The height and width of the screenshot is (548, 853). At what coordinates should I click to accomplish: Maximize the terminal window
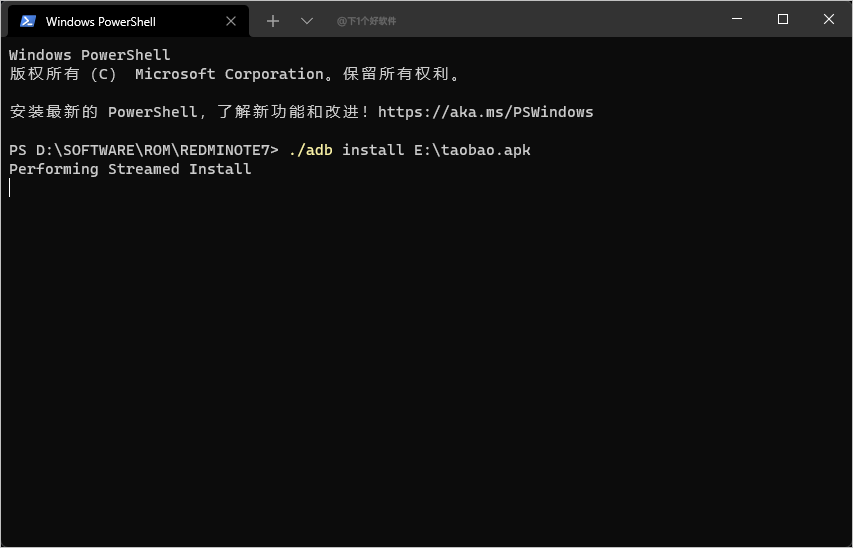pos(783,19)
